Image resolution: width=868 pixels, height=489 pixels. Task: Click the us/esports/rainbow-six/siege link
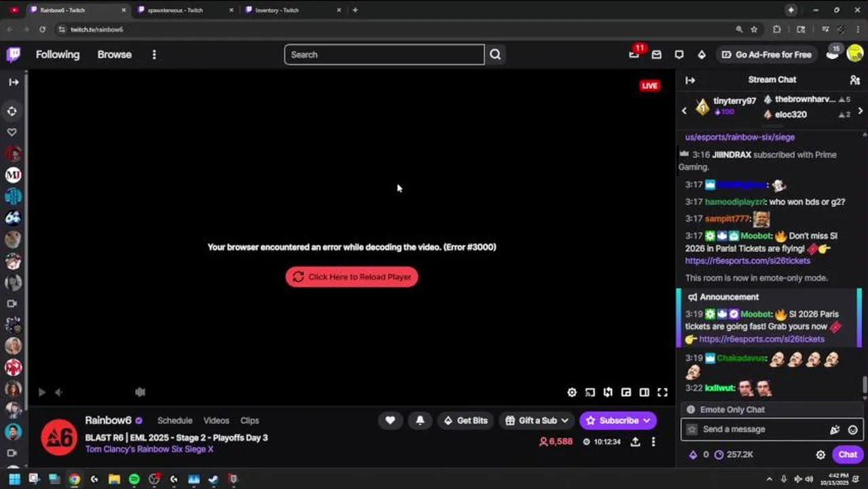pos(740,137)
